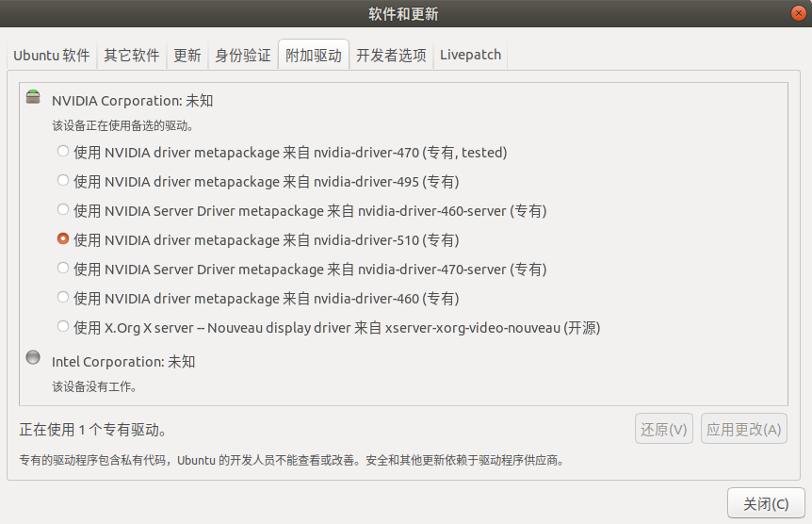This screenshot has width=812, height=524.
Task: Click the NVIDIA Corporation: 未知 heading
Action: click(x=133, y=101)
